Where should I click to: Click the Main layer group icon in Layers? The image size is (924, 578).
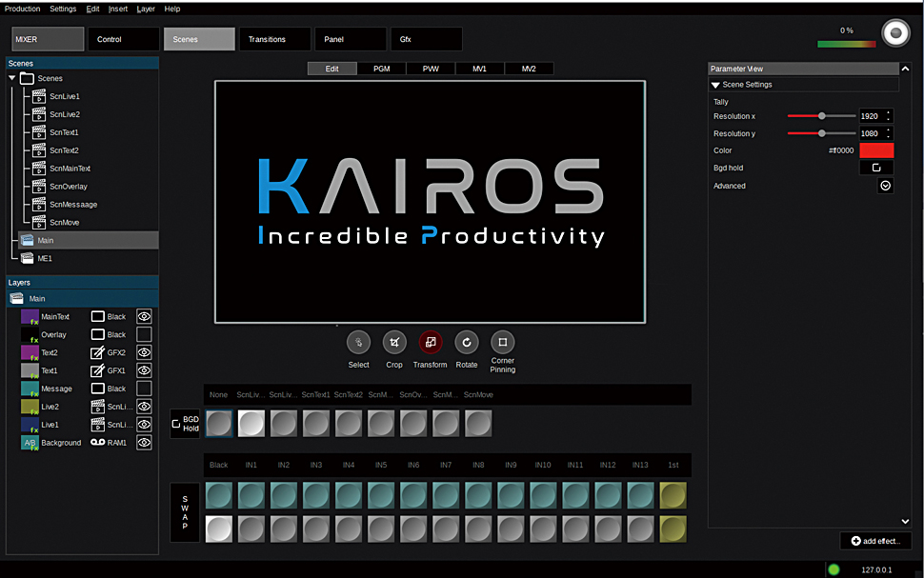coord(16,298)
